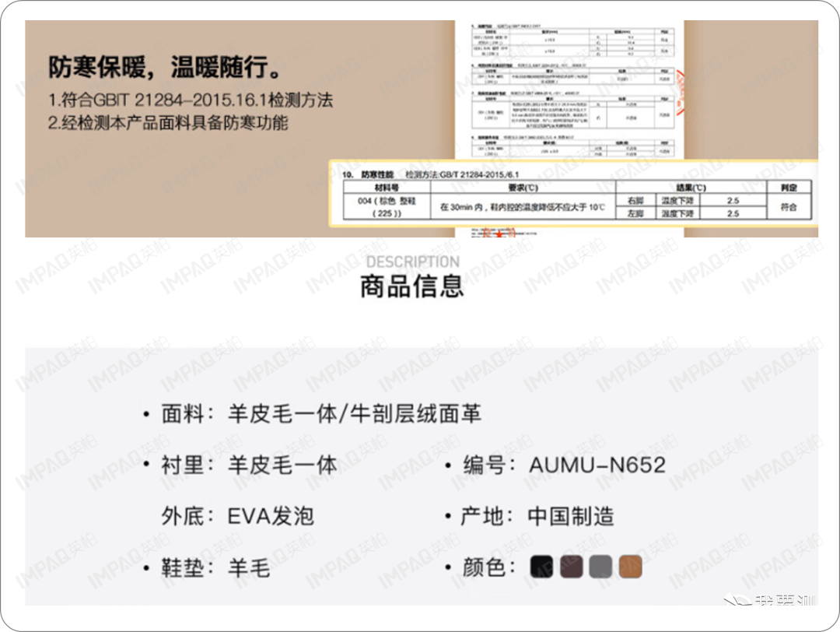Click the 商品信息 section title
This screenshot has height=632, width=840.
pos(411,286)
